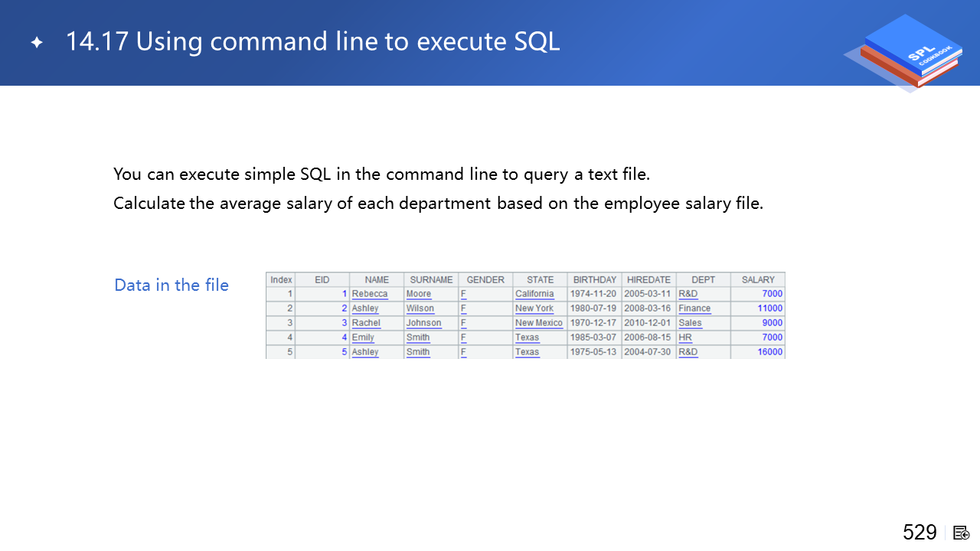Click the star icon beside the title
The height and width of the screenshot is (551, 980).
37,43
